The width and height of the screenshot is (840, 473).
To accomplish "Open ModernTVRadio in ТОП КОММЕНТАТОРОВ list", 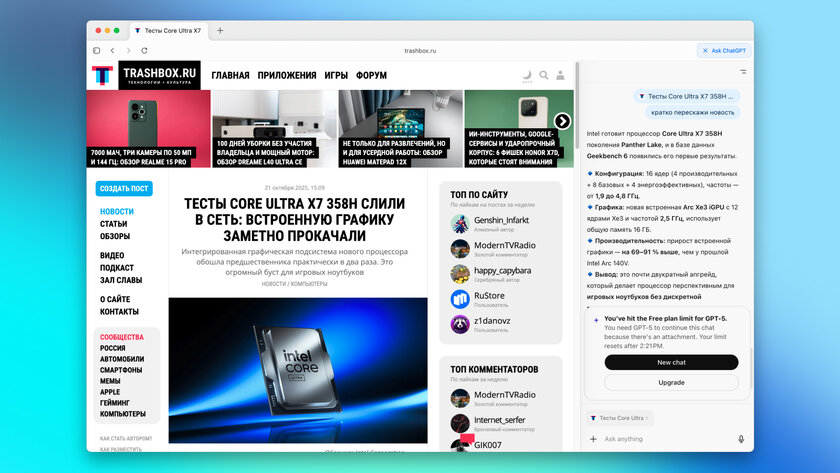I will pos(505,395).
